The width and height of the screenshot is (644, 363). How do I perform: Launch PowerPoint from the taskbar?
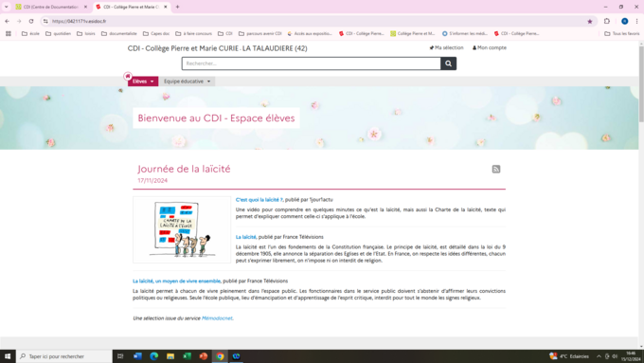click(204, 356)
